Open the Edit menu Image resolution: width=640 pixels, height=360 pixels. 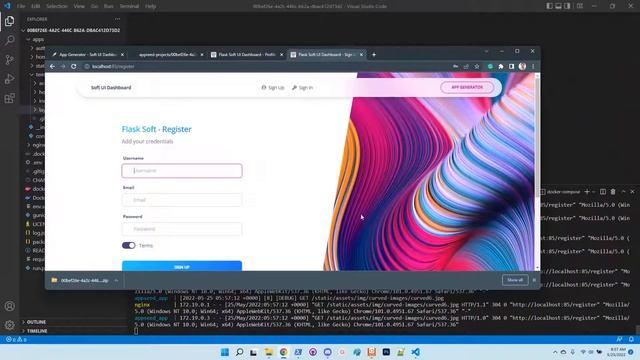36,6
